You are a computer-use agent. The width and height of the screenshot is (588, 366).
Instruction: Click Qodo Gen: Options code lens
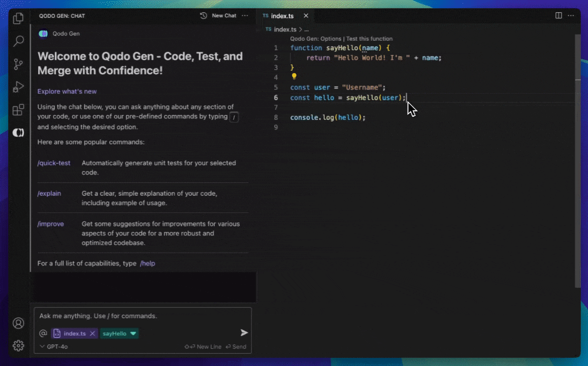315,39
